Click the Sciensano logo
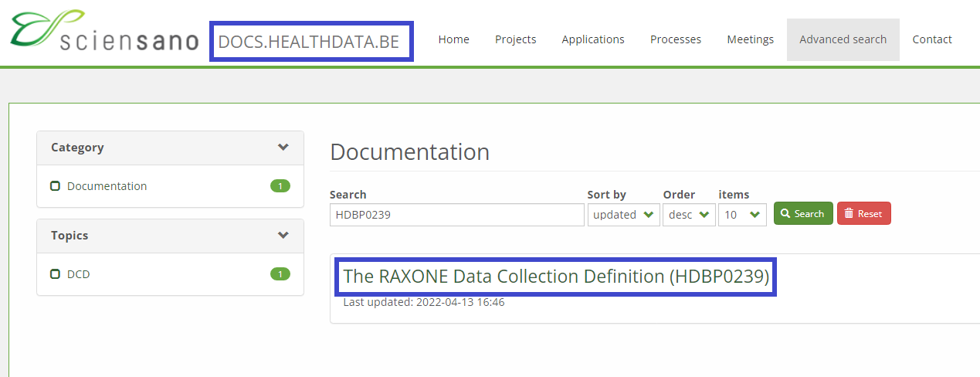 pyautogui.click(x=103, y=32)
